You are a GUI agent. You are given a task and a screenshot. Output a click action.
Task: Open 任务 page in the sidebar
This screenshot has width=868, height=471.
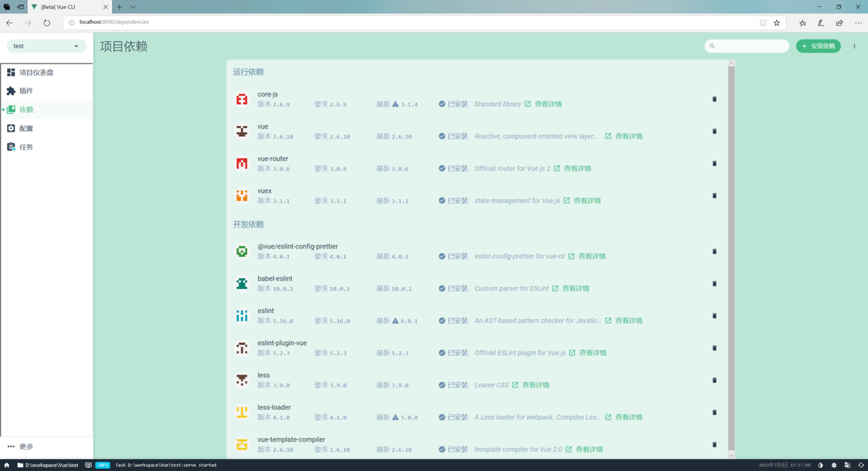point(46,147)
